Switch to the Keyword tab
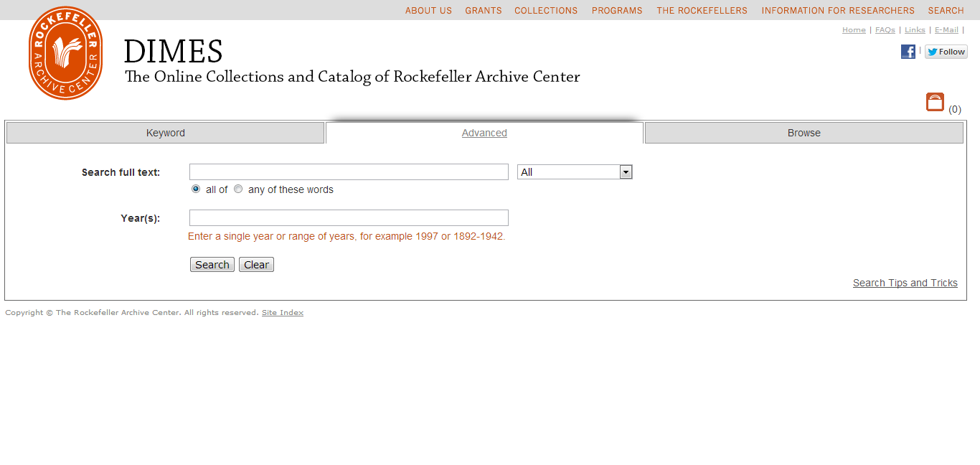Image resolution: width=980 pixels, height=465 pixels. pyautogui.click(x=166, y=133)
